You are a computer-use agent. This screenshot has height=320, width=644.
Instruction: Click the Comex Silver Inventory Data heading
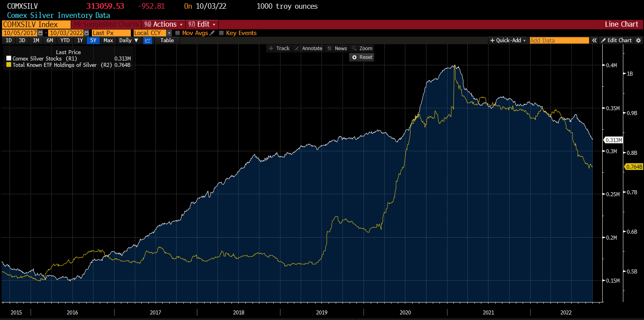58,16
